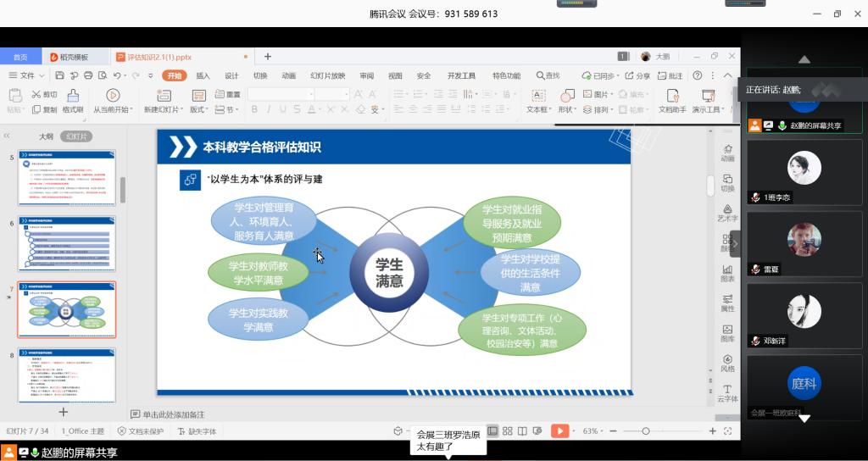Open the 动画 animation ribbon tab

pos(288,75)
